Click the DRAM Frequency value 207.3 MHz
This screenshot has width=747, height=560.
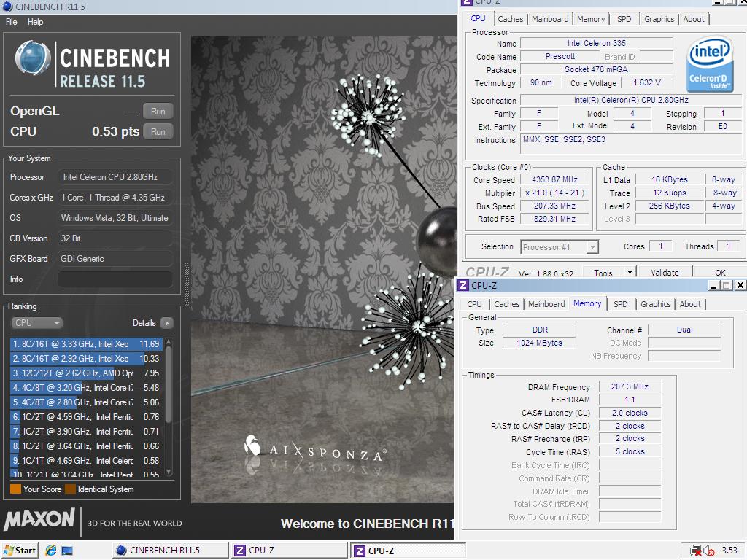coord(630,386)
